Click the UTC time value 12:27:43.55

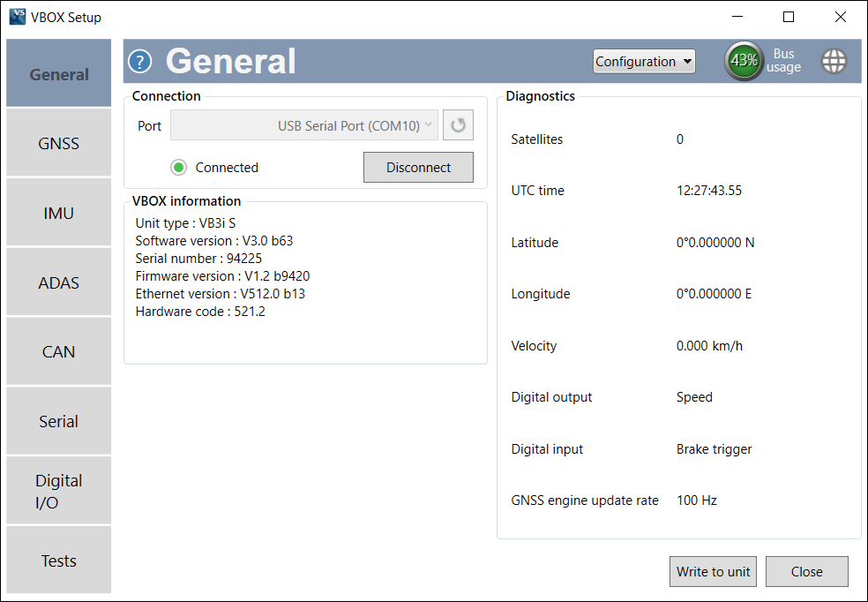709,191
